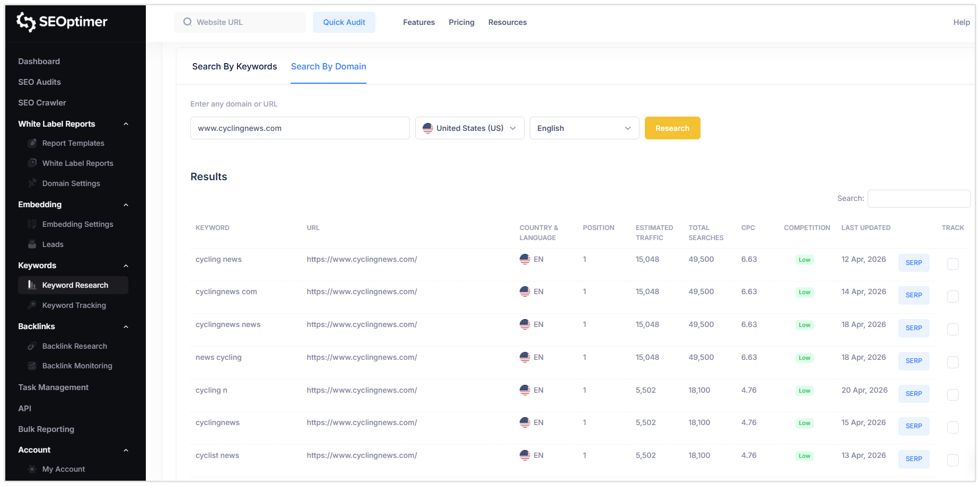Click the domain input with www.cyclingnews.com
The height and width of the screenshot is (486, 980).
click(300, 128)
